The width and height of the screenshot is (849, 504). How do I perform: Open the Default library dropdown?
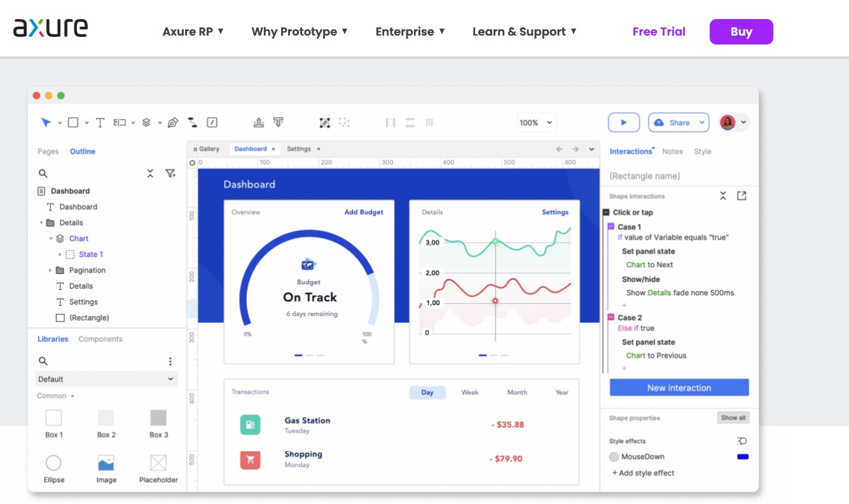tap(106, 379)
